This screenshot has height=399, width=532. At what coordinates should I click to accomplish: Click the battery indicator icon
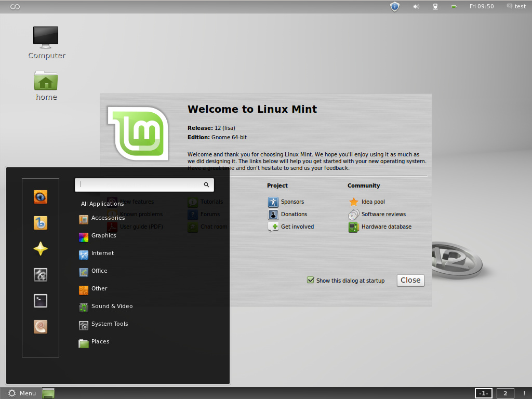coord(454,6)
